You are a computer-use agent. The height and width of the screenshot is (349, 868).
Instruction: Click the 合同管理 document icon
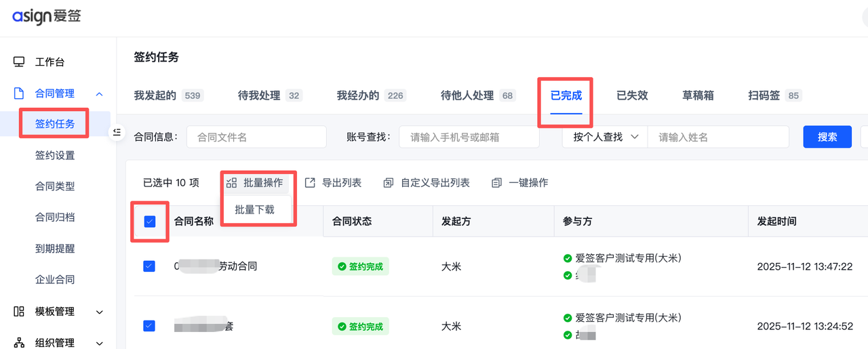coord(19,94)
